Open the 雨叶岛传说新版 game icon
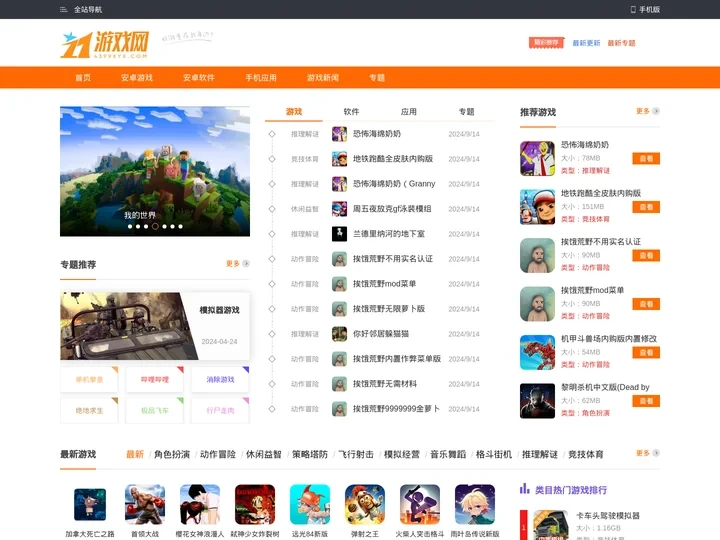The image size is (720, 540). [x=475, y=505]
